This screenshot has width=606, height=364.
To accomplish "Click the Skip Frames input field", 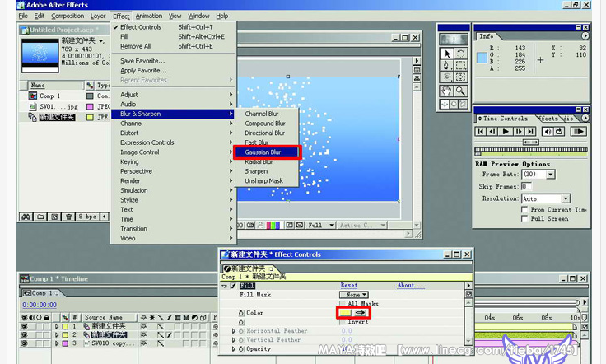I will coord(526,187).
